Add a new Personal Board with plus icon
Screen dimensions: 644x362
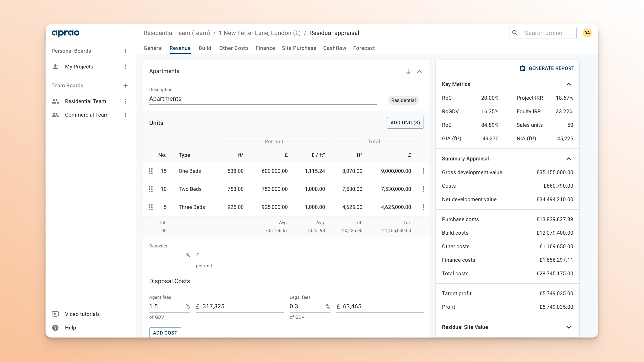pyautogui.click(x=125, y=51)
